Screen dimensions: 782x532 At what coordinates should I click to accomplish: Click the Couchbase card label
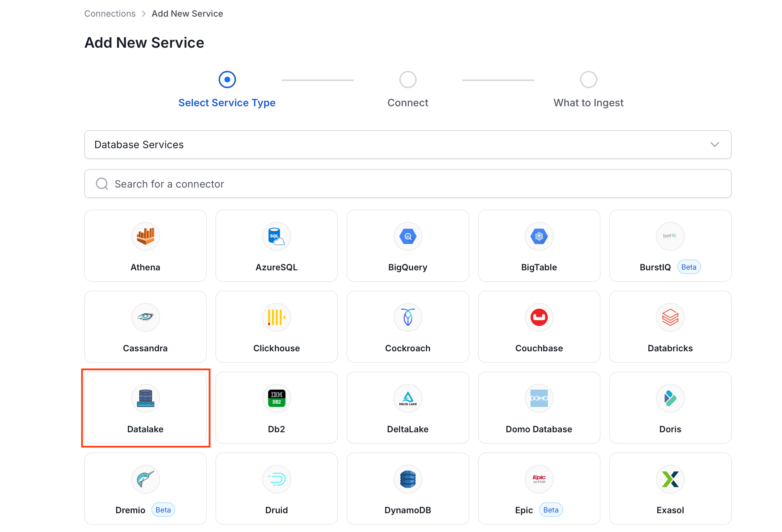(x=539, y=348)
